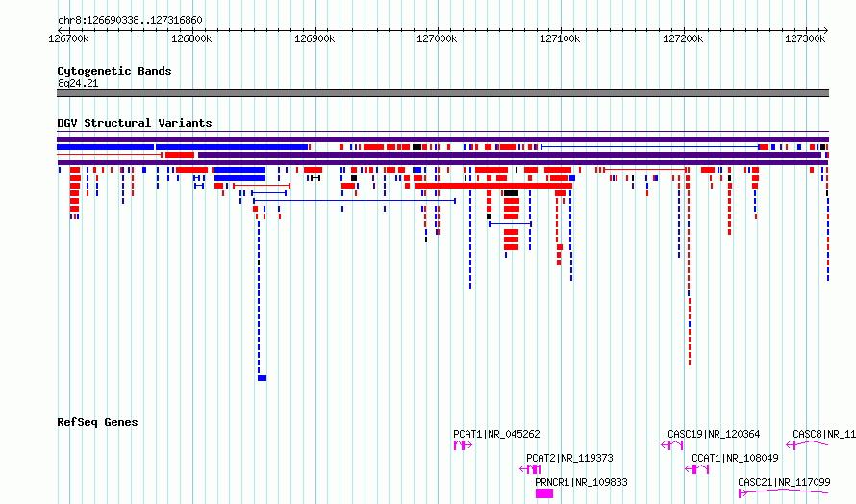Click the RefSeq Genes track title
The image size is (856, 504).
(x=97, y=422)
